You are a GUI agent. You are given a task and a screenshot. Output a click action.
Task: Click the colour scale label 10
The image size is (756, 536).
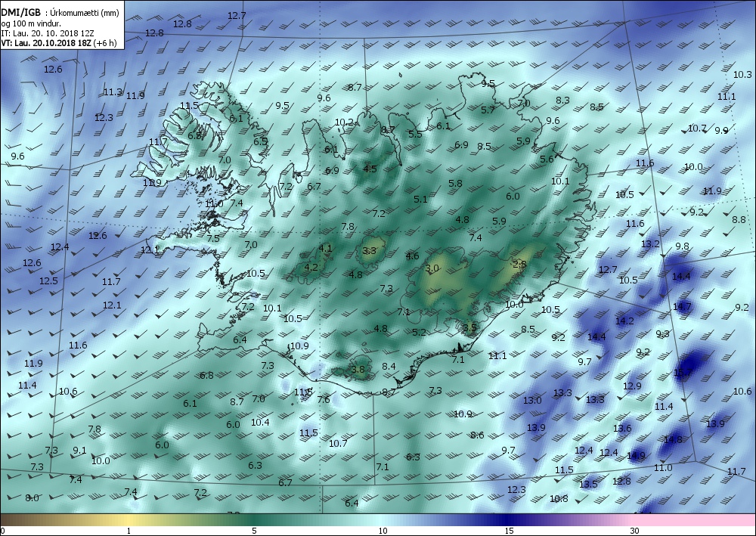(383, 531)
